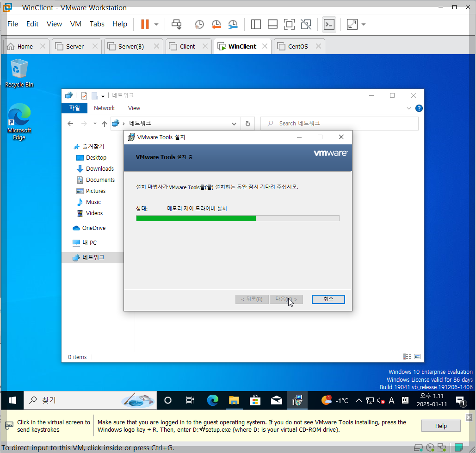
Task: Open the Network ribbon tab
Action: (x=104, y=108)
